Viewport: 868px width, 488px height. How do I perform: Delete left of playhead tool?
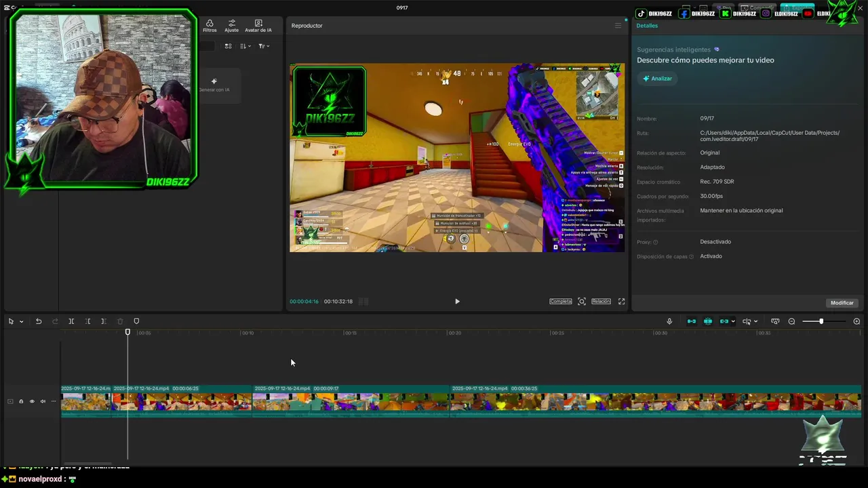(87, 321)
